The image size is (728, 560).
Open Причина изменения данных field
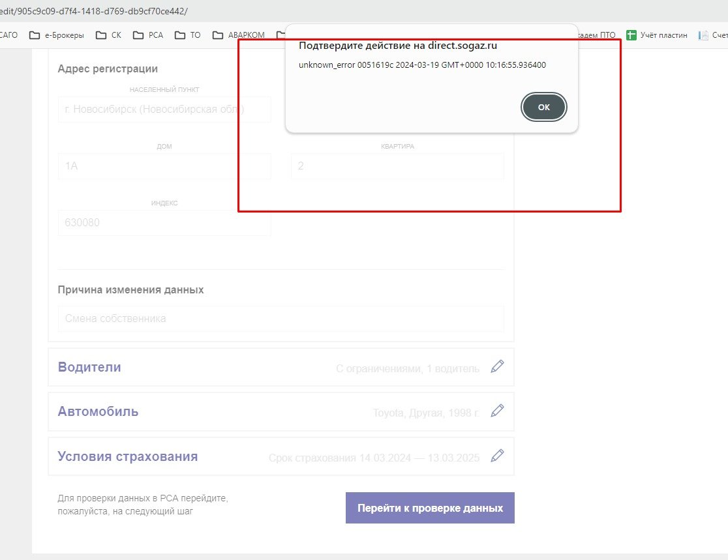pyautogui.click(x=281, y=319)
